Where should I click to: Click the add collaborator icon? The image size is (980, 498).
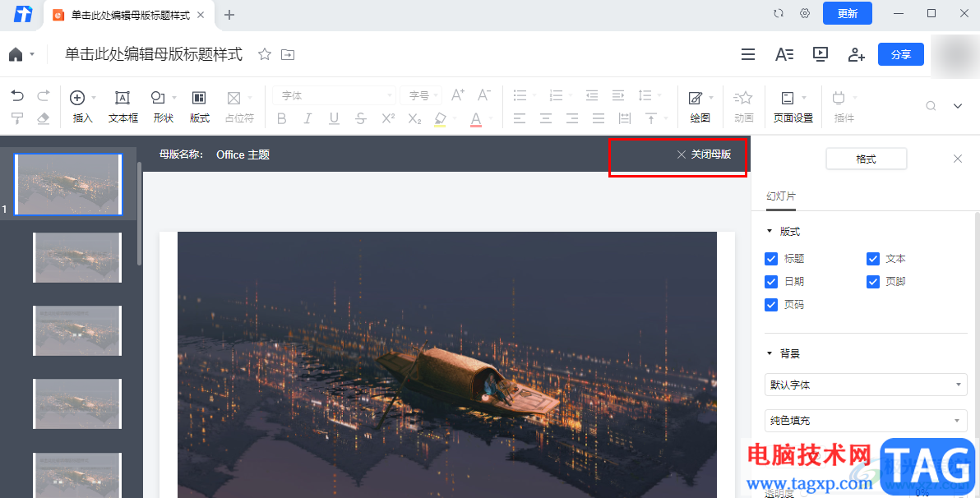point(856,54)
